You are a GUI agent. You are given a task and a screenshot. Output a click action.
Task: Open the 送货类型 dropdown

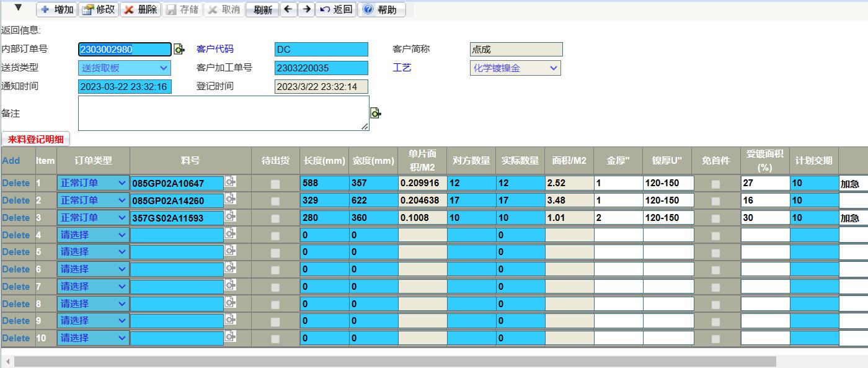(x=124, y=68)
